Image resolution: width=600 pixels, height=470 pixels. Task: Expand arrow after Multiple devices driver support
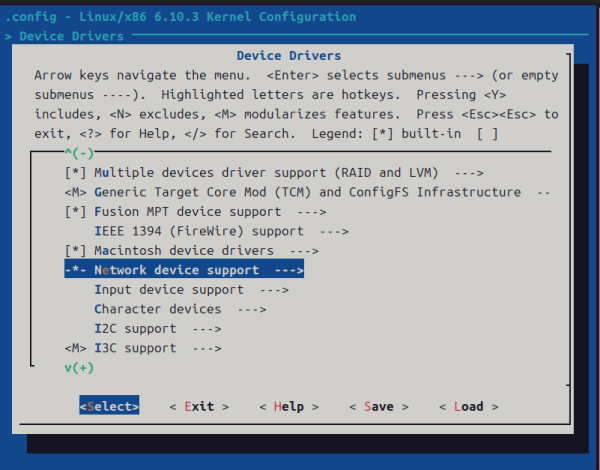click(x=469, y=173)
